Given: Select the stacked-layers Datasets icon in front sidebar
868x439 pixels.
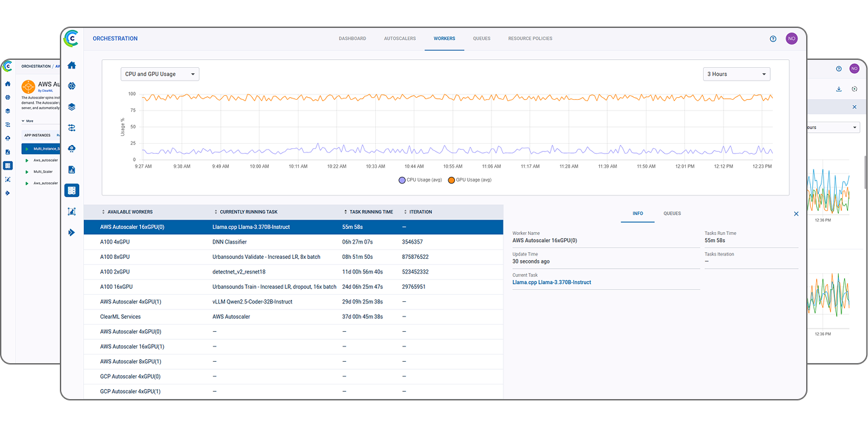Looking at the screenshot, I should 72,106.
